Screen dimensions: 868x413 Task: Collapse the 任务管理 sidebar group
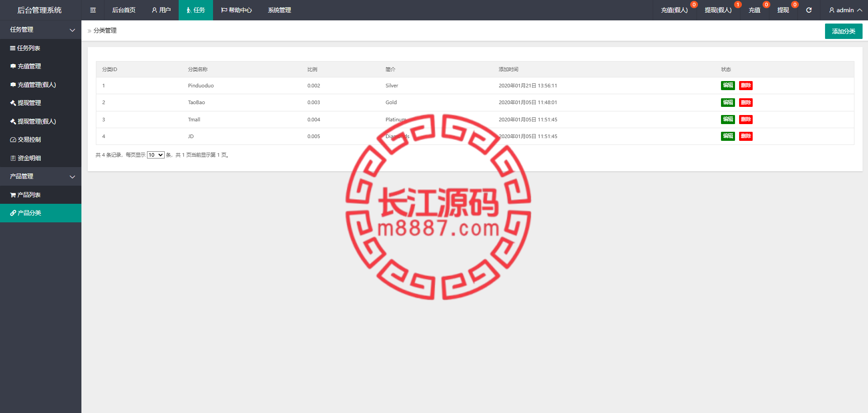pos(41,29)
